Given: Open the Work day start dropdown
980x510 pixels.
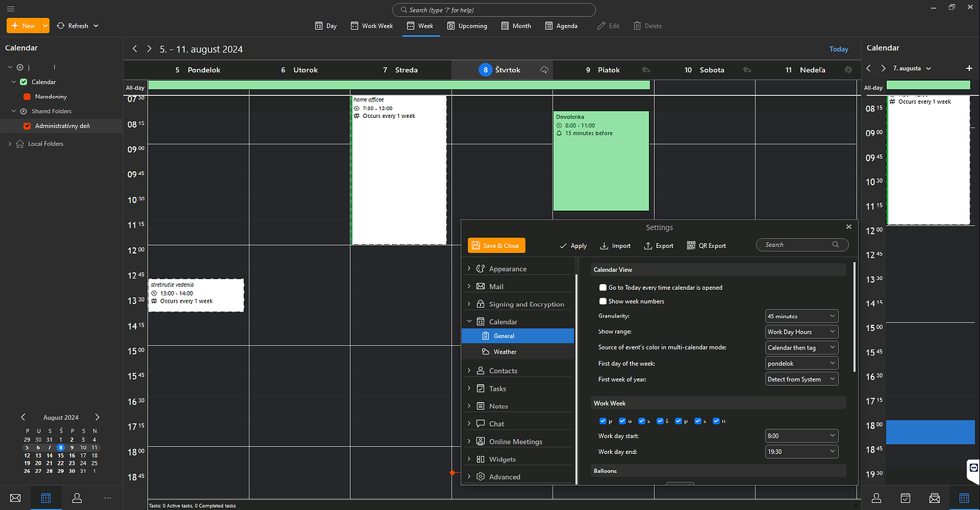Looking at the screenshot, I should click(x=801, y=435).
